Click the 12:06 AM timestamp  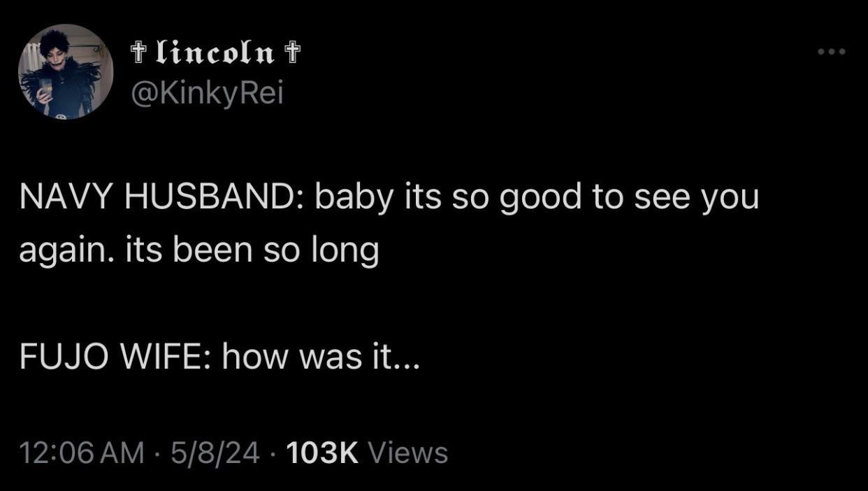[x=81, y=453]
